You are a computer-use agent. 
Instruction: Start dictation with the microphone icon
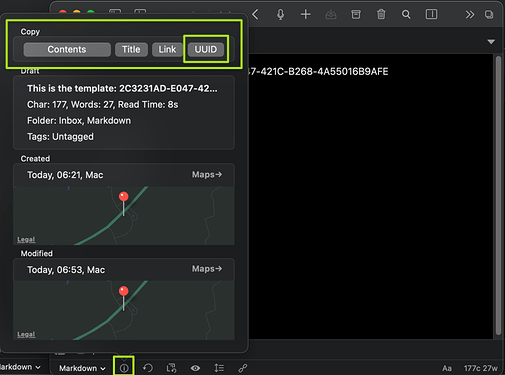[x=280, y=14]
